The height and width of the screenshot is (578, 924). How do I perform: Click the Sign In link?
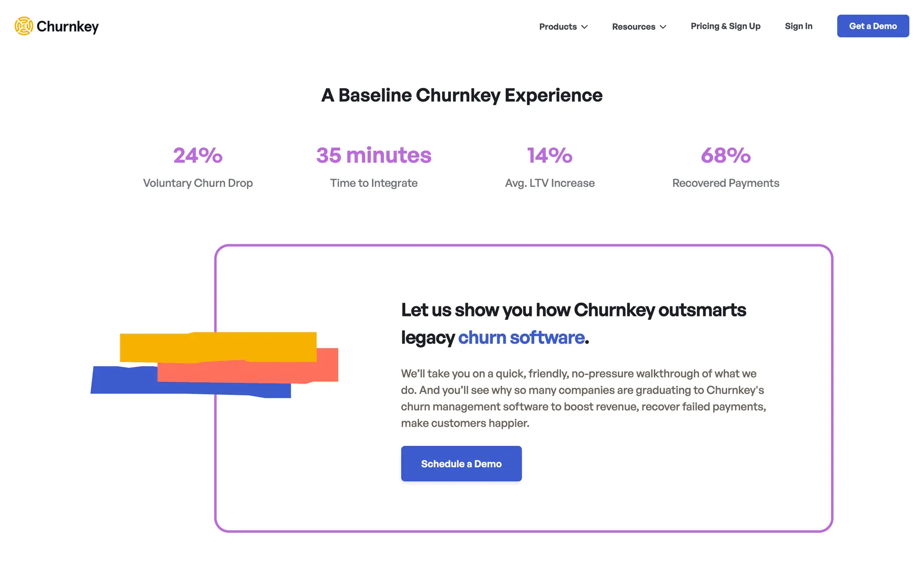(798, 26)
